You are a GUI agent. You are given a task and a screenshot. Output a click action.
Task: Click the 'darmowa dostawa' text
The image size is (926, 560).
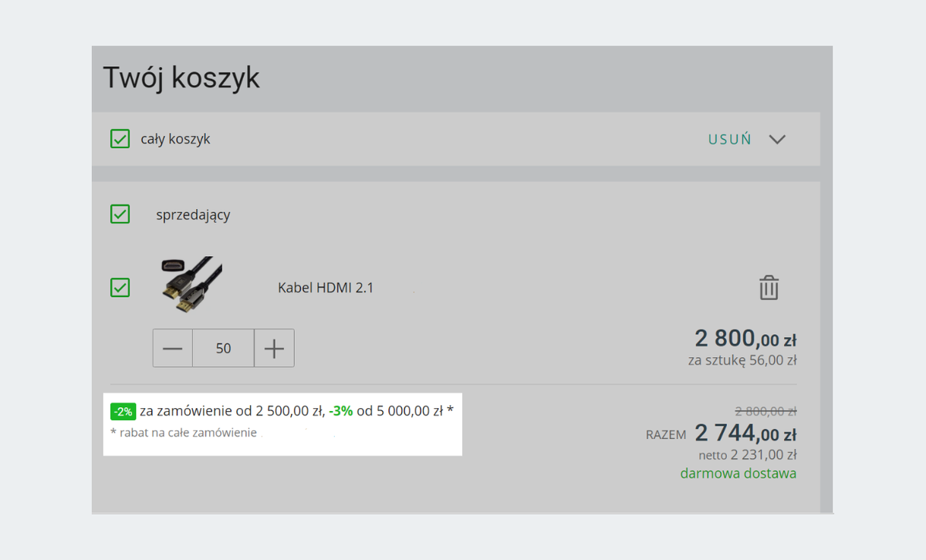tap(738, 474)
